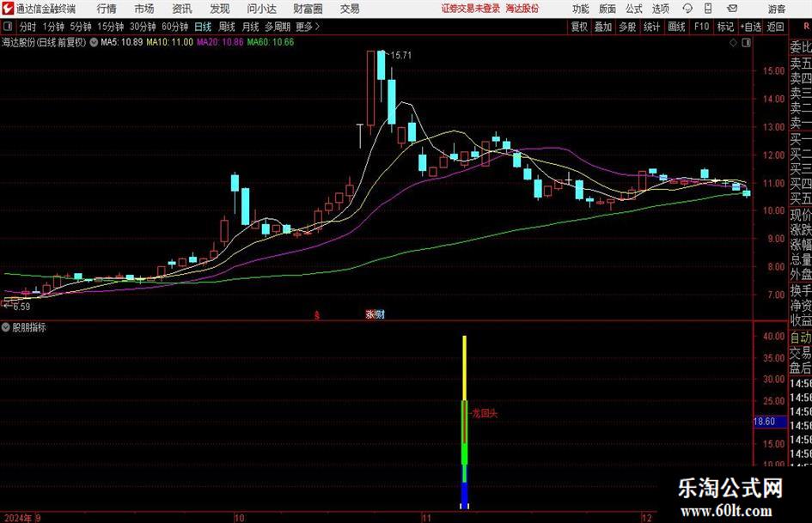The image size is (812, 523).
Task: Open the mail envelope icon
Action: tap(732, 9)
